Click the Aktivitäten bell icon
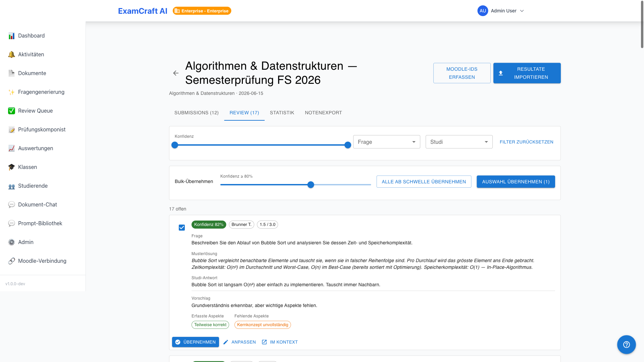The height and width of the screenshot is (362, 644). 11,55
